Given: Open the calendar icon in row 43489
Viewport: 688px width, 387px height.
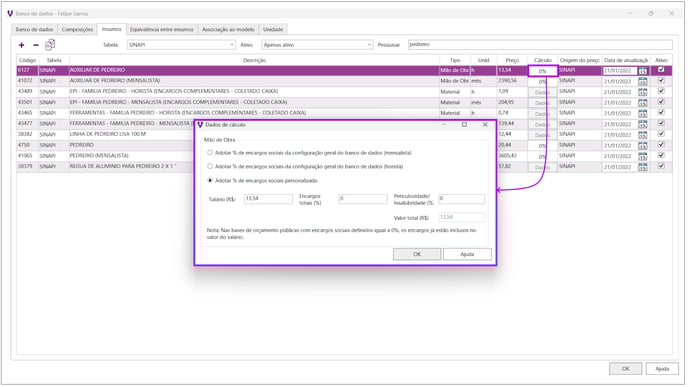Looking at the screenshot, I should [x=642, y=92].
